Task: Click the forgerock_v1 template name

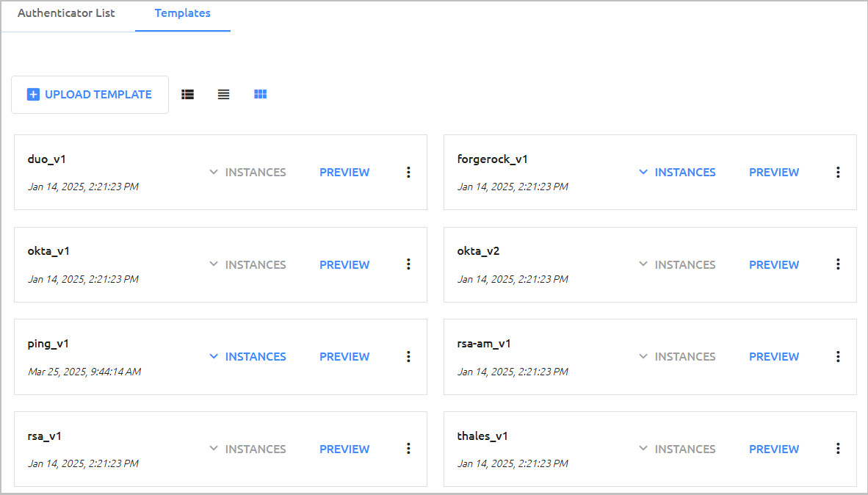Action: [492, 159]
